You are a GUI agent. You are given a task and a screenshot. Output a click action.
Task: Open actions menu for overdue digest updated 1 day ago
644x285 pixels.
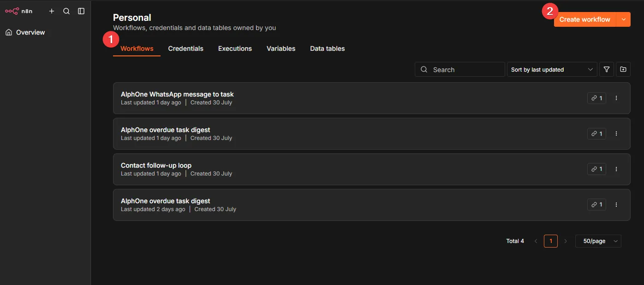pyautogui.click(x=616, y=133)
